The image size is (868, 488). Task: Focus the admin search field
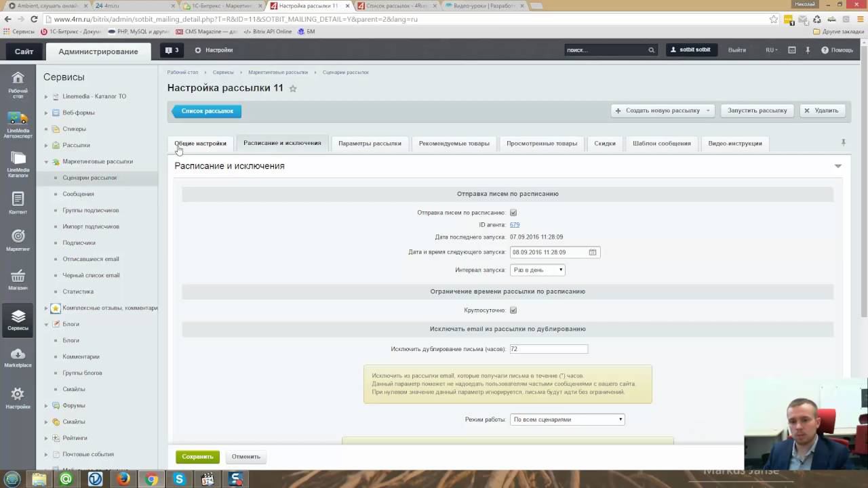(x=605, y=50)
